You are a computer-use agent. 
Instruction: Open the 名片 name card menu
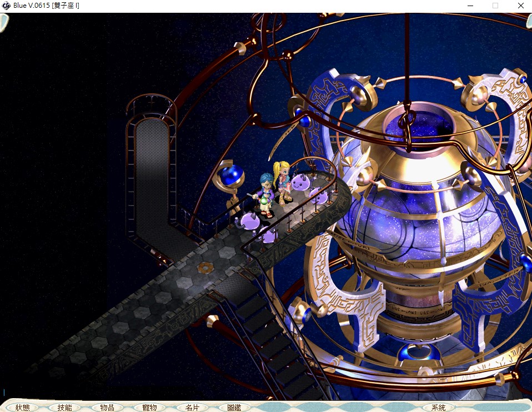click(x=192, y=407)
